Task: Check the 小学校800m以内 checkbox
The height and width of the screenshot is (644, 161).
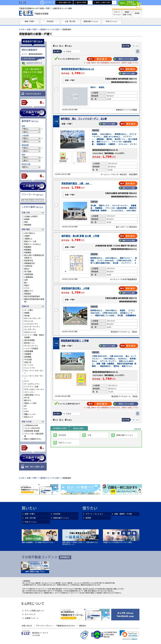Action: [23, 425]
